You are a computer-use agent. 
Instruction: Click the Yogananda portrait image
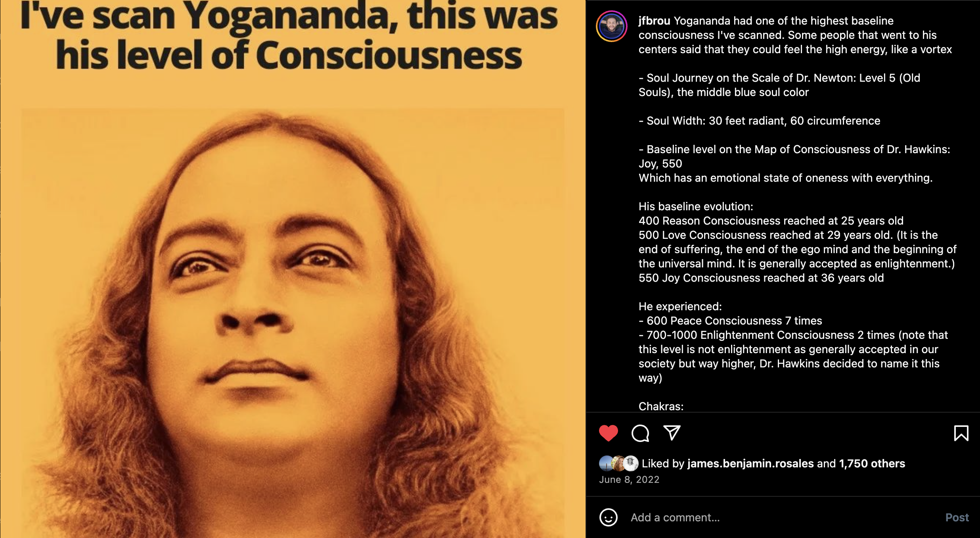[x=293, y=323]
